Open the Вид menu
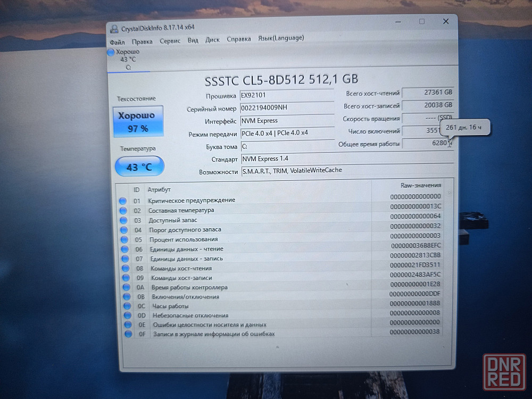The image size is (532, 399). coord(193,40)
